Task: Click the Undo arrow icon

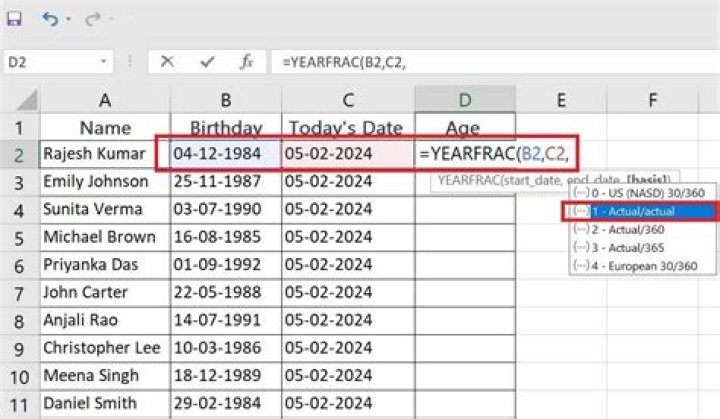Action: coord(50,18)
